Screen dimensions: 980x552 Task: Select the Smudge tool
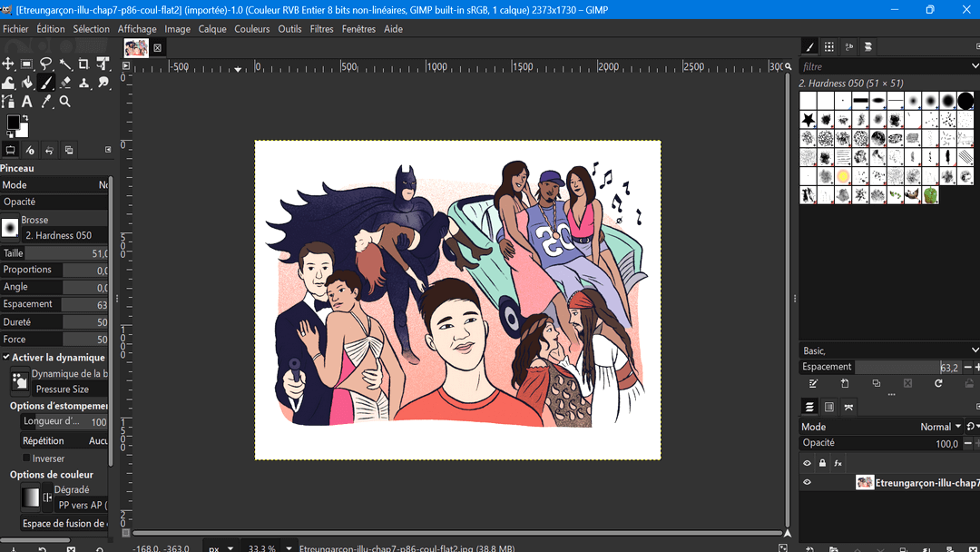point(103,83)
